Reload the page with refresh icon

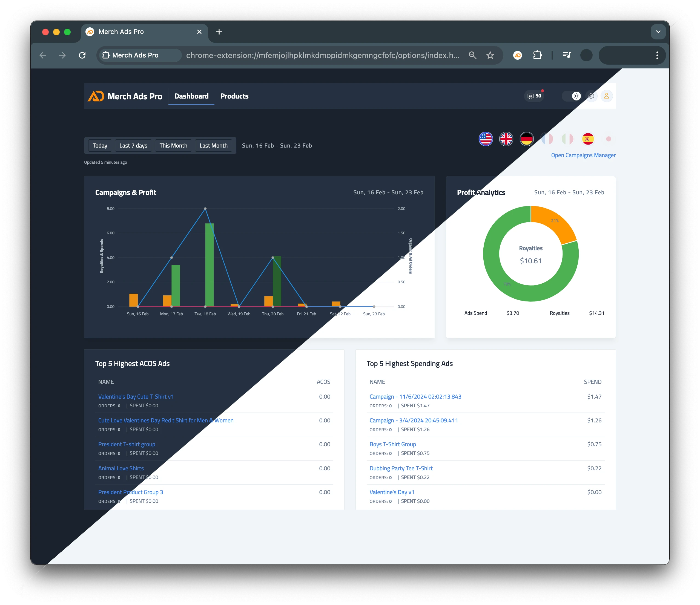(82, 55)
